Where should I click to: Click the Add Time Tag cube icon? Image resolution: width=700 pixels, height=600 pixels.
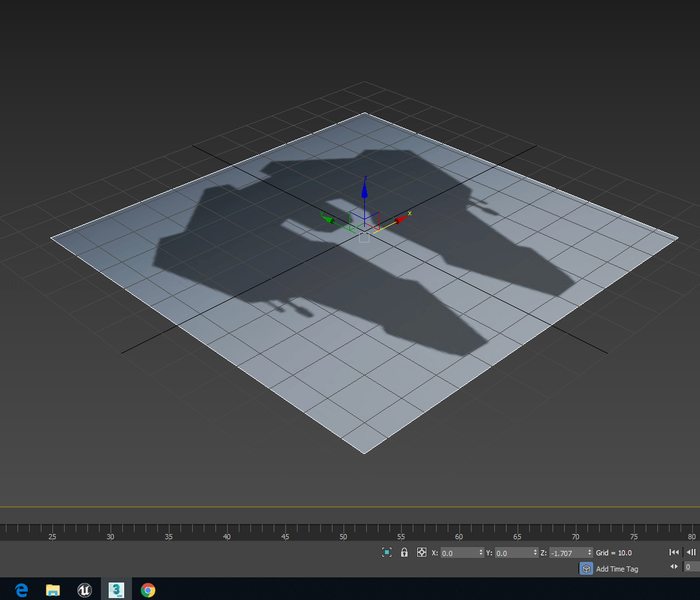(585, 568)
